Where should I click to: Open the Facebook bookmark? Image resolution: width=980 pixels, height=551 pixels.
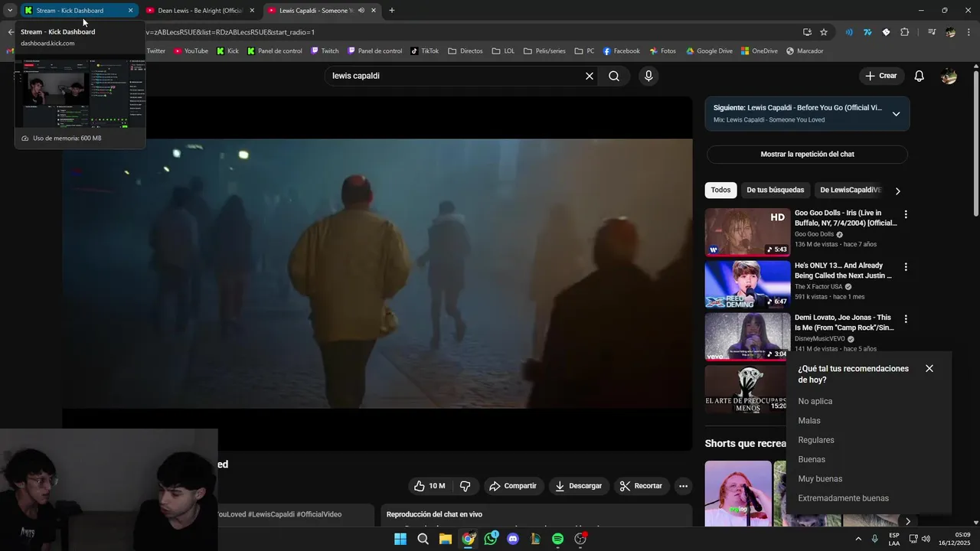coord(621,51)
